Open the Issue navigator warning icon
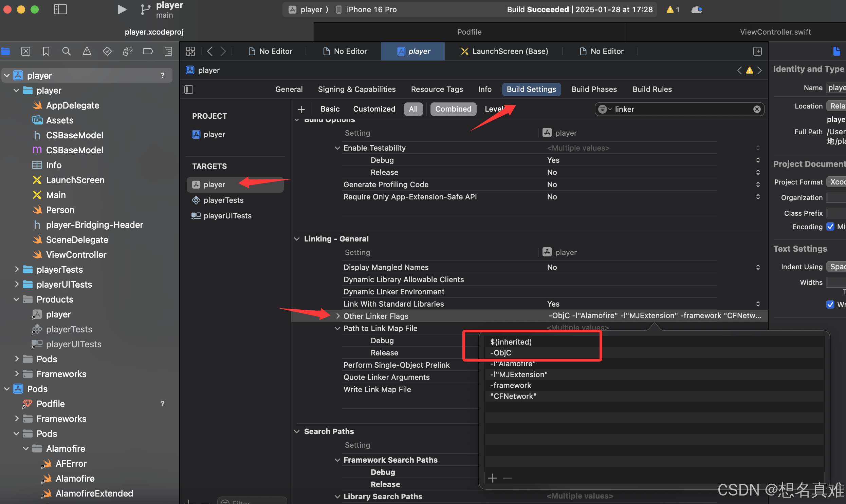The width and height of the screenshot is (846, 504). [x=87, y=51]
